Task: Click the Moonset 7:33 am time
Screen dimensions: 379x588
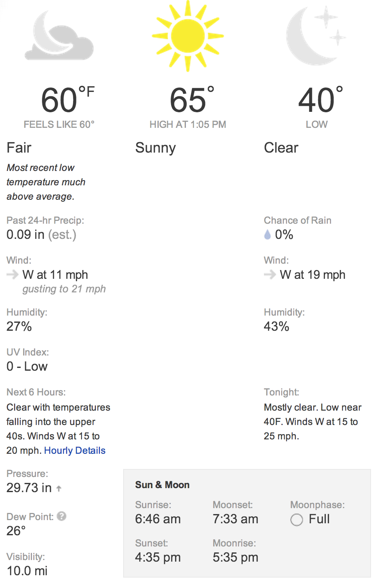Action: point(235,519)
